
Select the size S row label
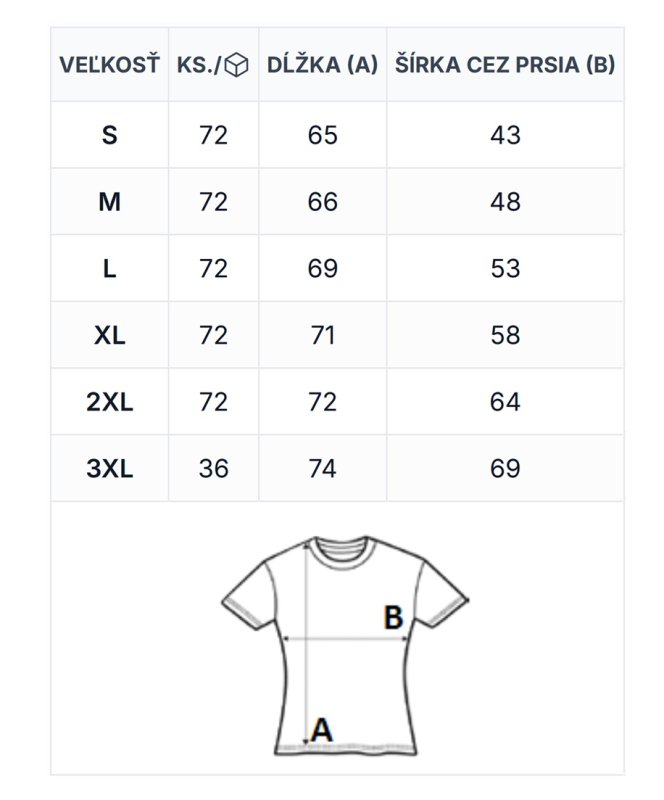pyautogui.click(x=109, y=135)
